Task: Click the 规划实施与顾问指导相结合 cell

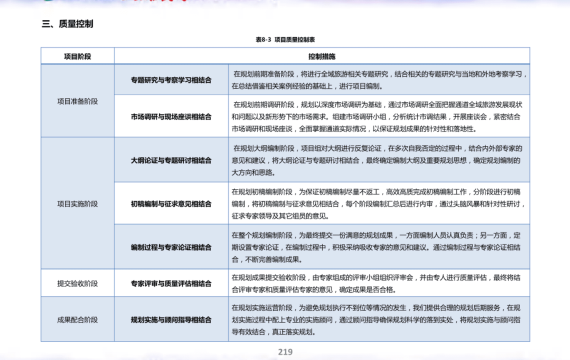Action: [x=171, y=320]
